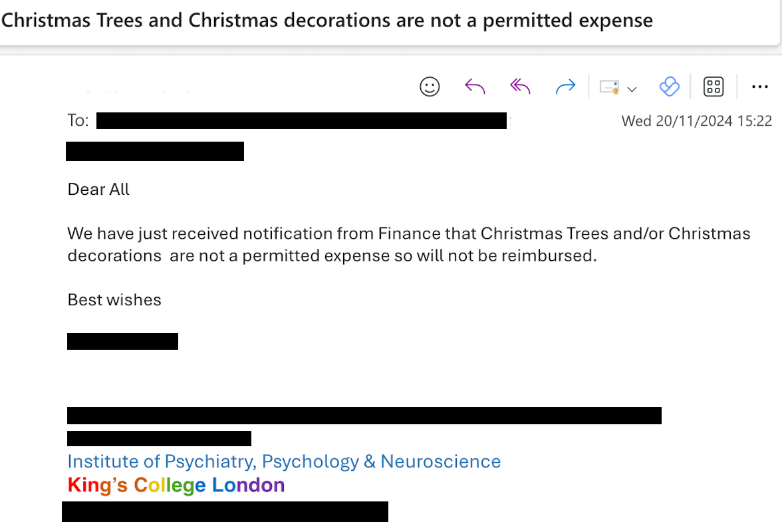Expand the chevron beside the envelope icon
Screen dimensions: 782x532
point(632,88)
